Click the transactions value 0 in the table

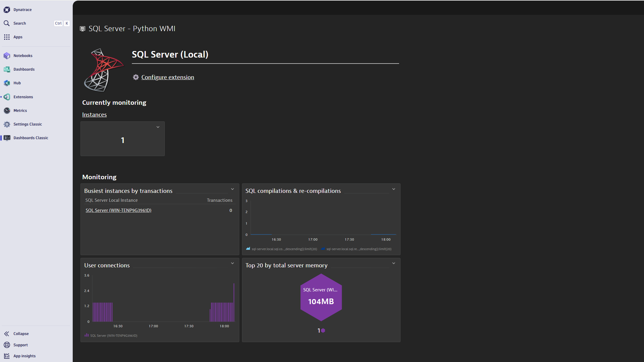click(x=231, y=210)
